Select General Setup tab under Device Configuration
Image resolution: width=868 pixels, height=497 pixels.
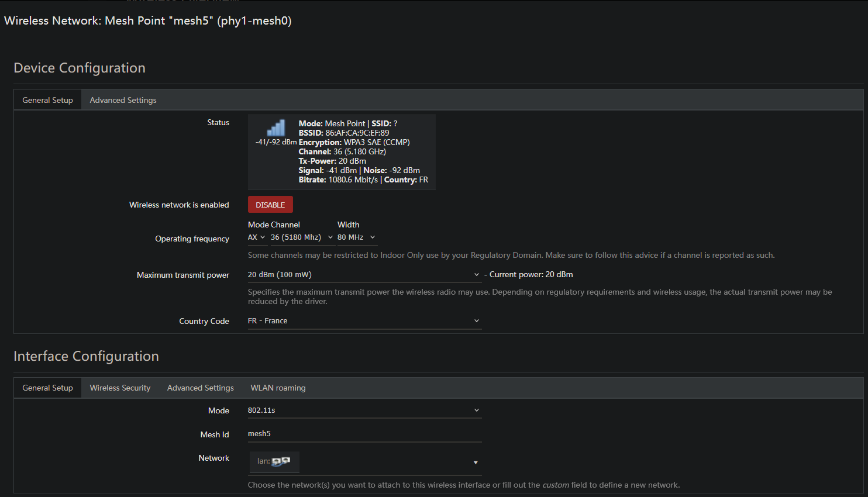47,100
